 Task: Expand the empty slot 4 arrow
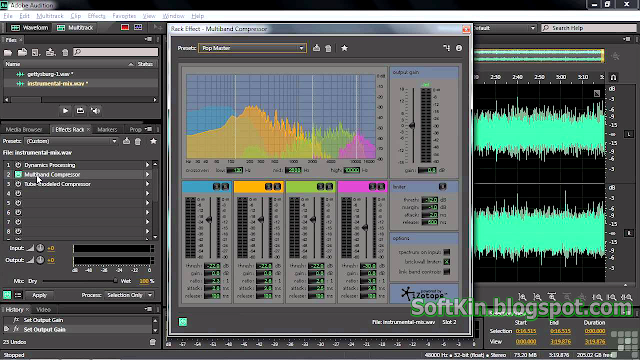pos(147,193)
